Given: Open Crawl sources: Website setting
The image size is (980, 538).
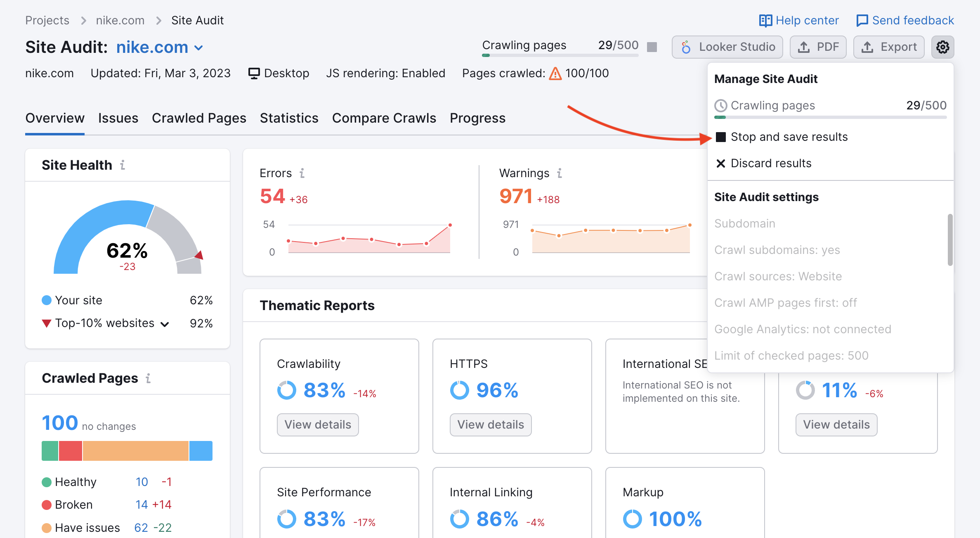Looking at the screenshot, I should pos(778,277).
